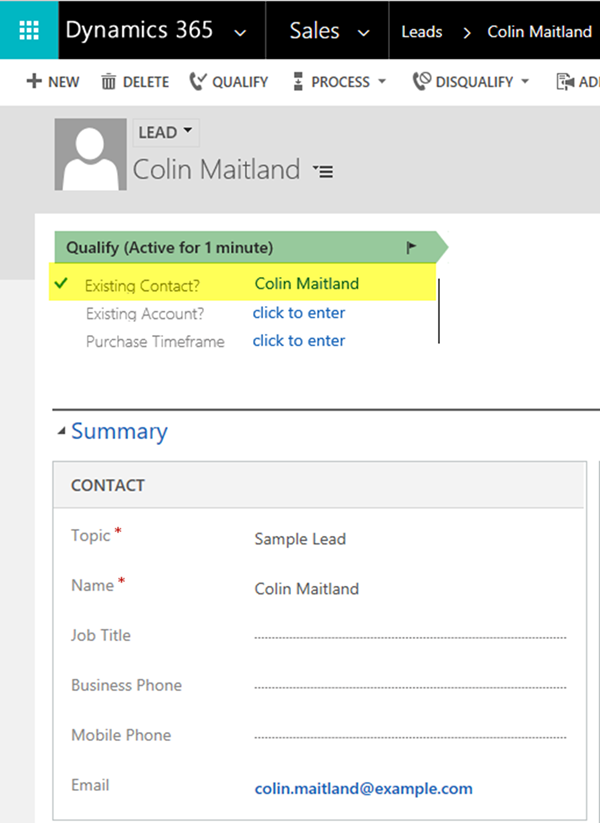Click the Delete trash can icon
The width and height of the screenshot is (600, 823).
108,82
